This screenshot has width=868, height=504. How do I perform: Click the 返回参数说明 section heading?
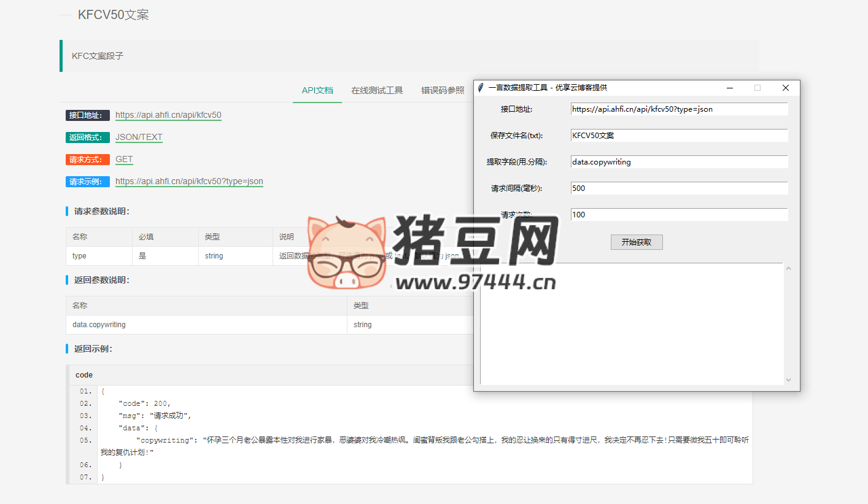tap(102, 280)
